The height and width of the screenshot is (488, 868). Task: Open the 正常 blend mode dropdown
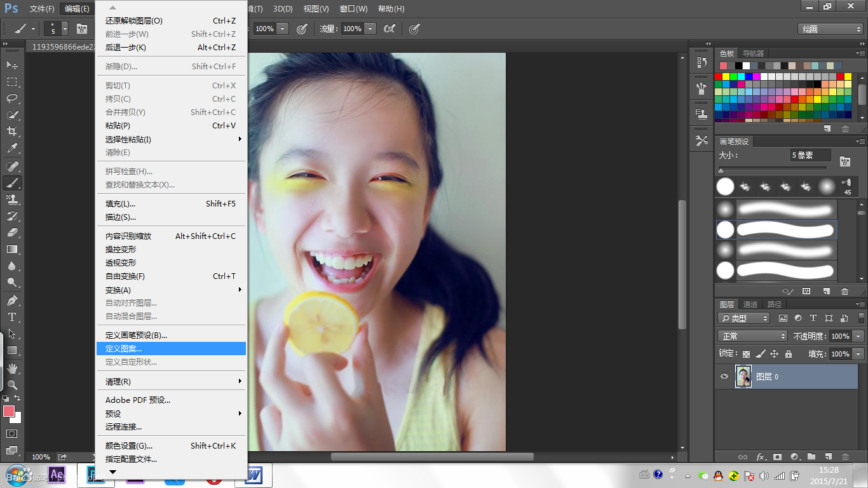click(752, 336)
